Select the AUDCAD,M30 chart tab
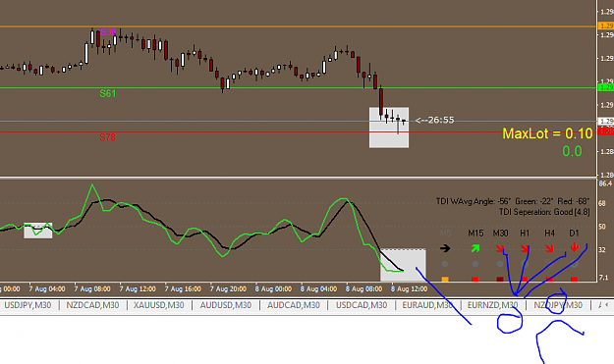 click(x=294, y=305)
